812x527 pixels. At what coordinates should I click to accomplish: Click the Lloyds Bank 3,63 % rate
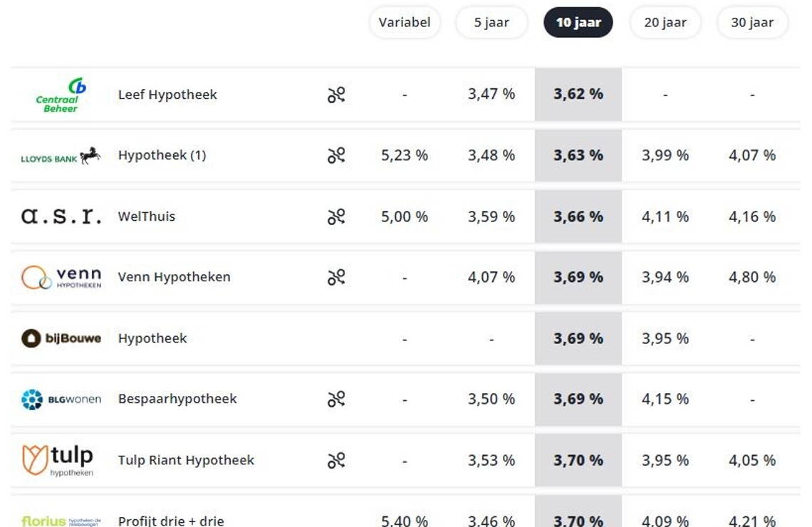point(578,155)
